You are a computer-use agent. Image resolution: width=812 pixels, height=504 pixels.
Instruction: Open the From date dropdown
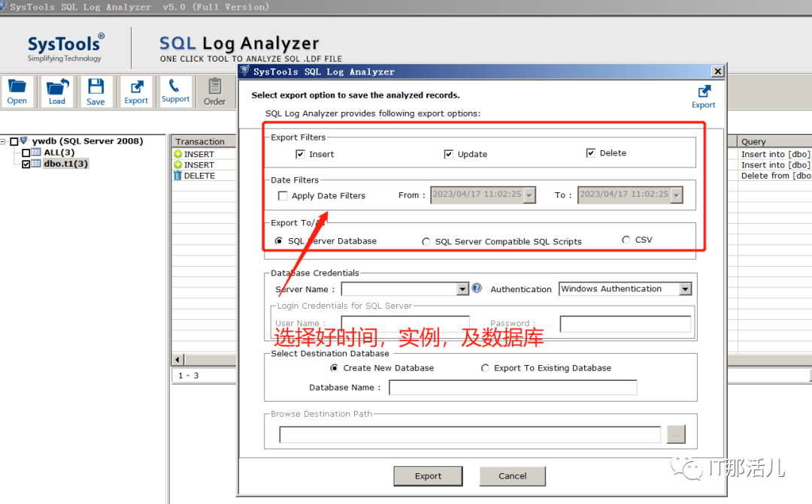tap(529, 195)
